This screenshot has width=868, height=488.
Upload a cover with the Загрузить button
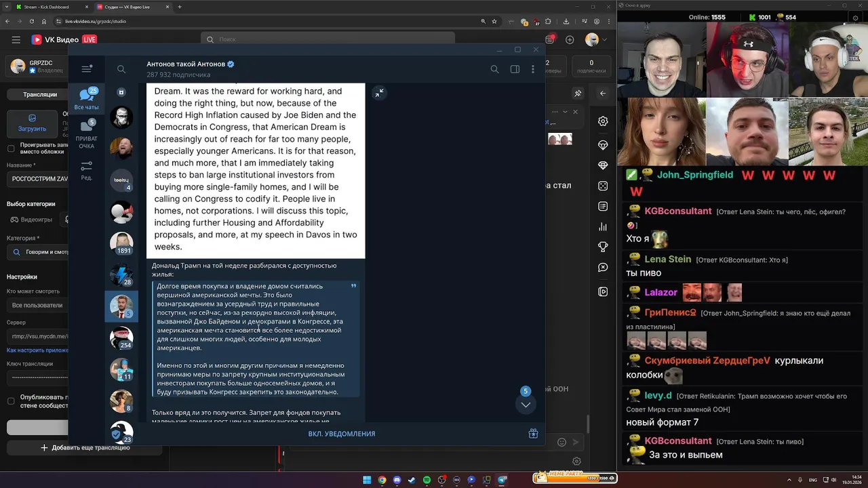point(32,123)
